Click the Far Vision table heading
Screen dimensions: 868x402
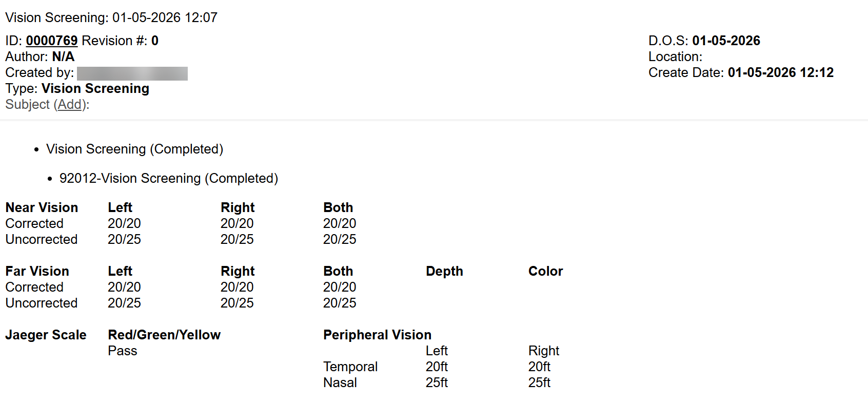tap(37, 271)
